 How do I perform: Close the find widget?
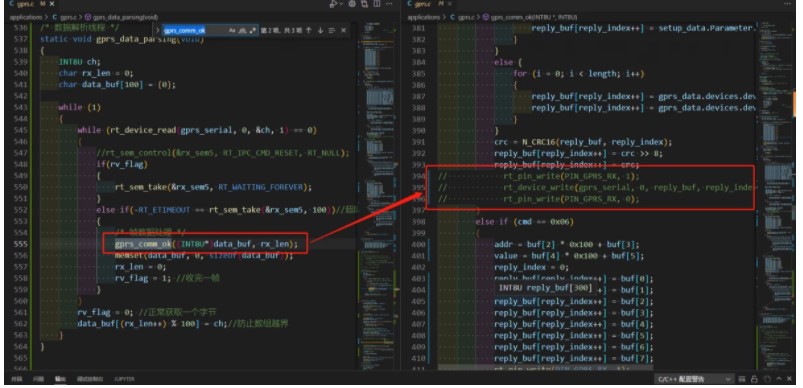pyautogui.click(x=343, y=30)
